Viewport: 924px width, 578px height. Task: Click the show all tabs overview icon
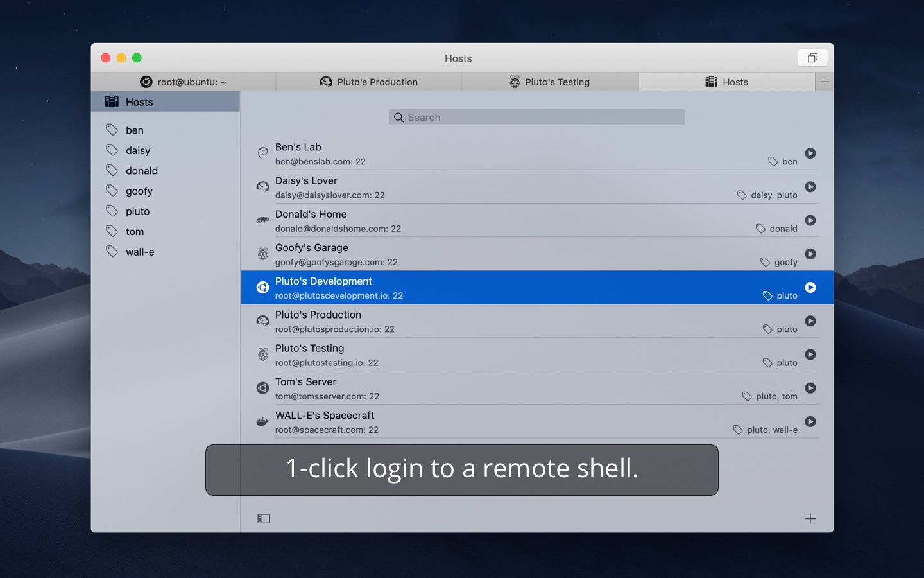pos(812,58)
